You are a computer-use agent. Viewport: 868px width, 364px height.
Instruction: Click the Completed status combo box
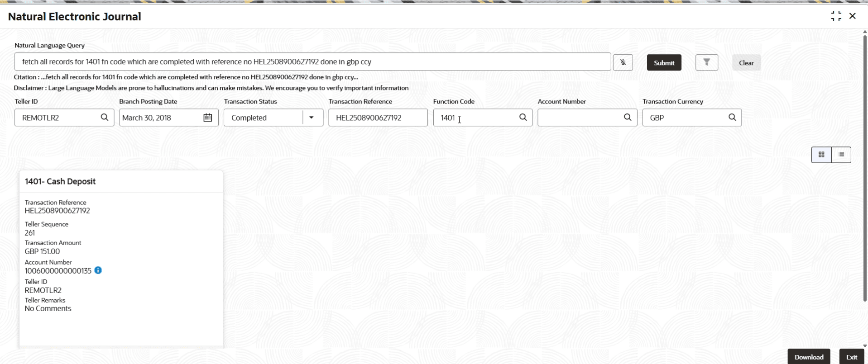tap(273, 118)
